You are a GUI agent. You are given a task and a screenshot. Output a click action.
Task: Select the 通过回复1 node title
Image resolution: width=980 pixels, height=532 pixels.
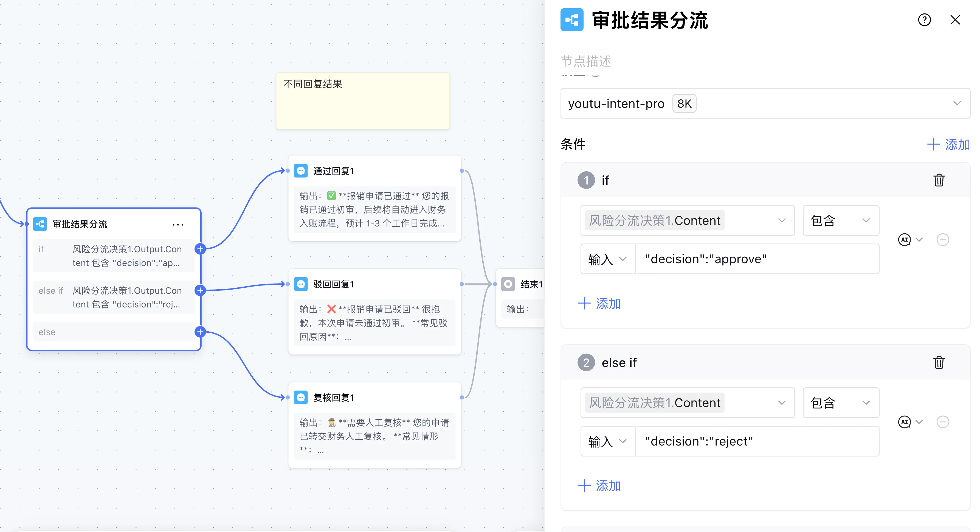(334, 171)
